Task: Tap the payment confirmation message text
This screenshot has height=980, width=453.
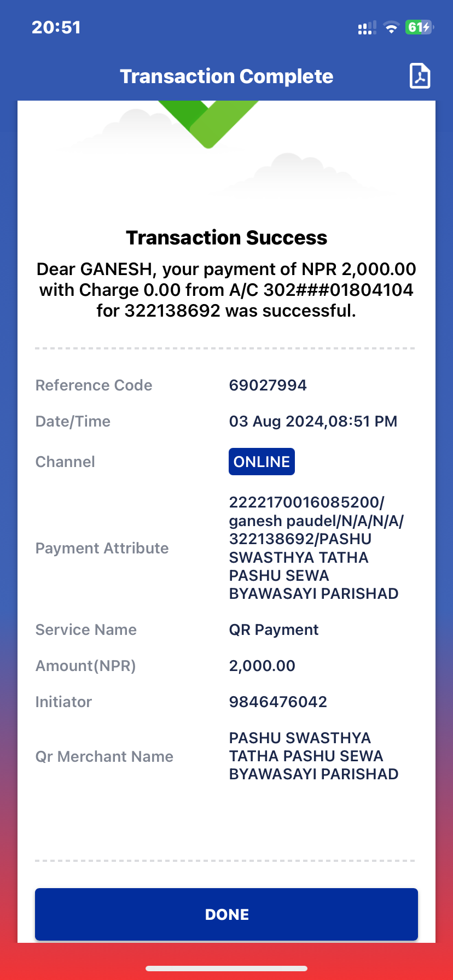Action: [226, 290]
